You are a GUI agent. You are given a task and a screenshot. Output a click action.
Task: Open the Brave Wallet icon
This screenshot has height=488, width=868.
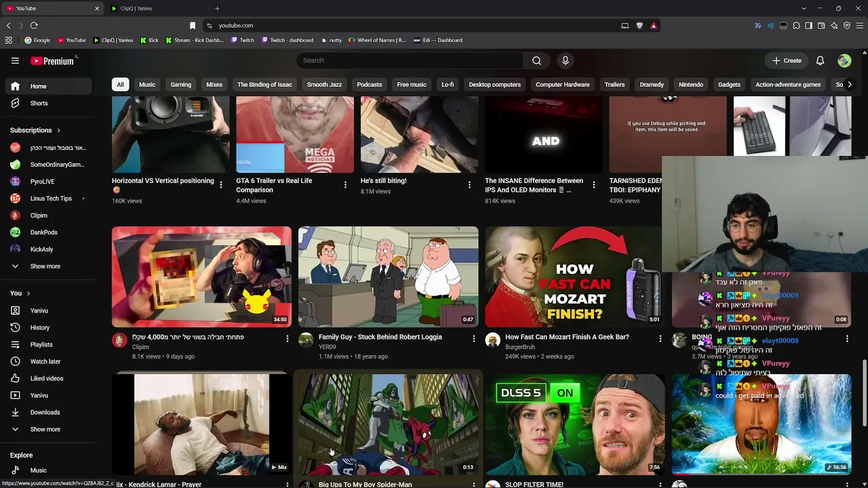(x=821, y=26)
